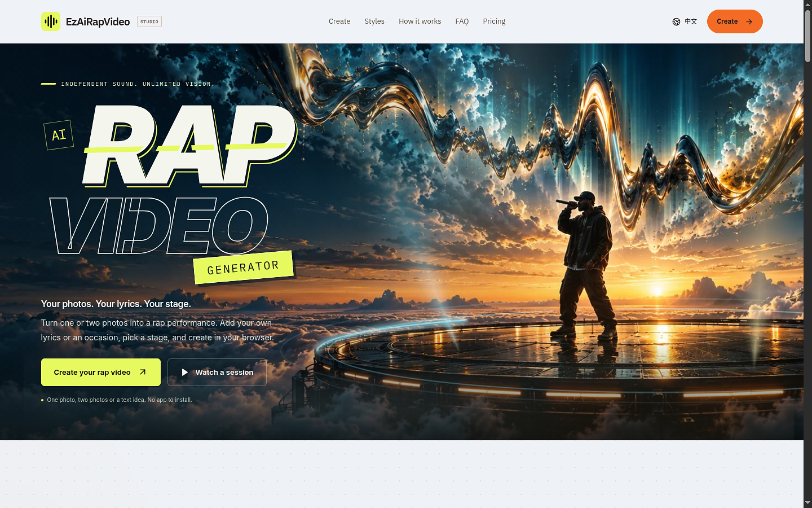Click the play triangle in Watch a session

click(x=184, y=373)
